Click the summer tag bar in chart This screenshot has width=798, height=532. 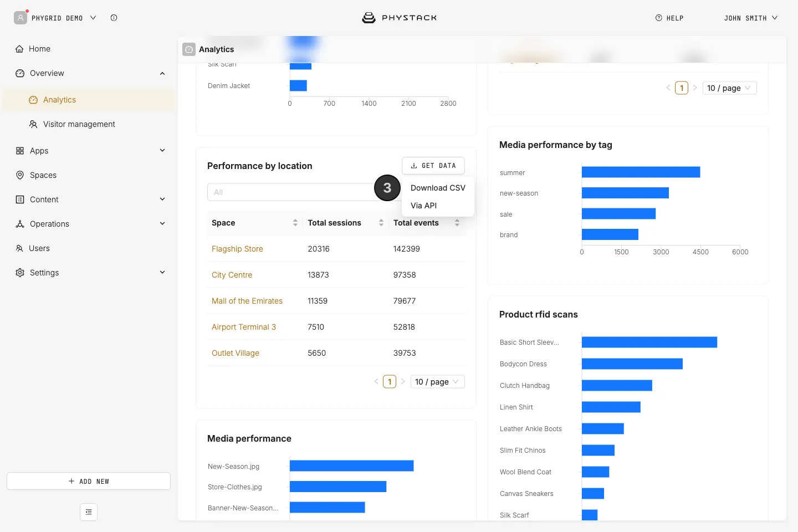pyautogui.click(x=641, y=172)
